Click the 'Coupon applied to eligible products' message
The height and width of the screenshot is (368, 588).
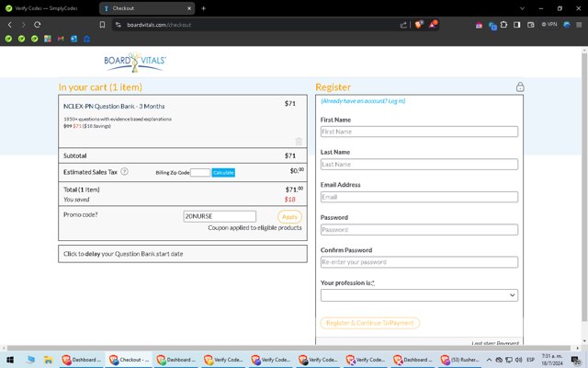pyautogui.click(x=254, y=227)
